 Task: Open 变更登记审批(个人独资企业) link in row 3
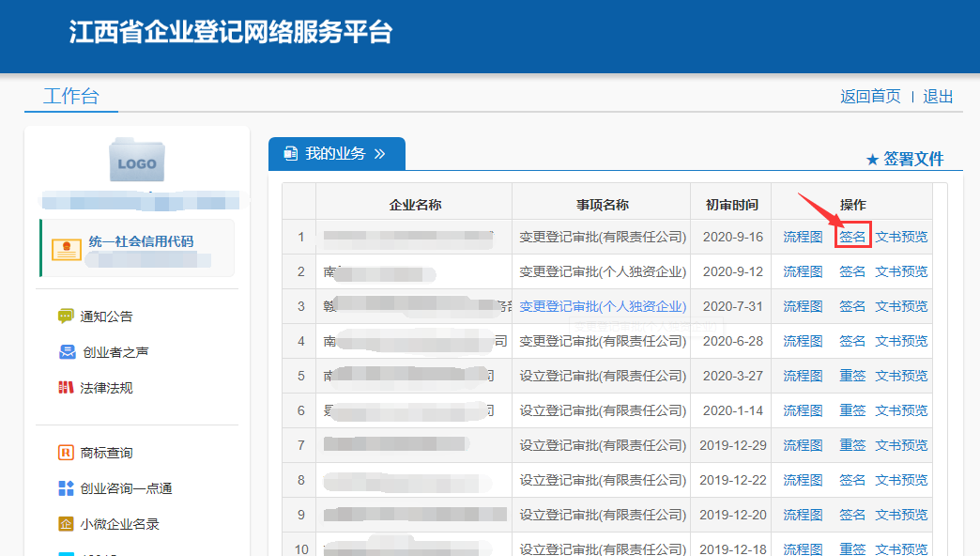[x=603, y=306]
